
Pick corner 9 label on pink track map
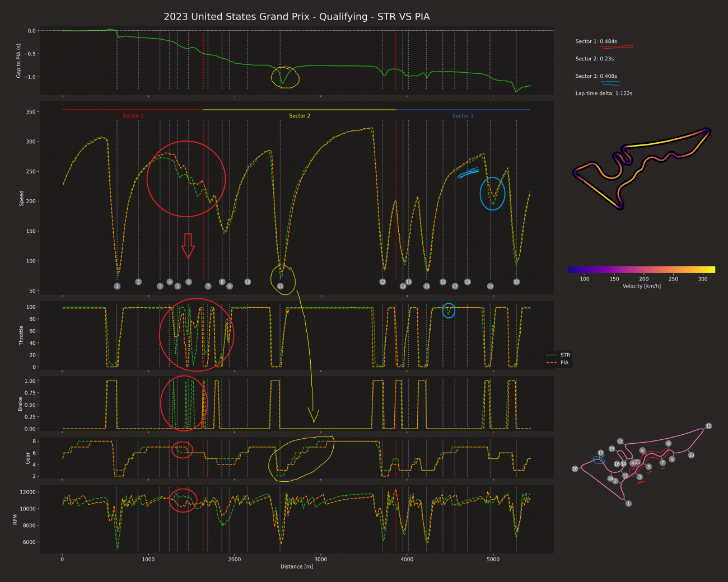point(672,459)
